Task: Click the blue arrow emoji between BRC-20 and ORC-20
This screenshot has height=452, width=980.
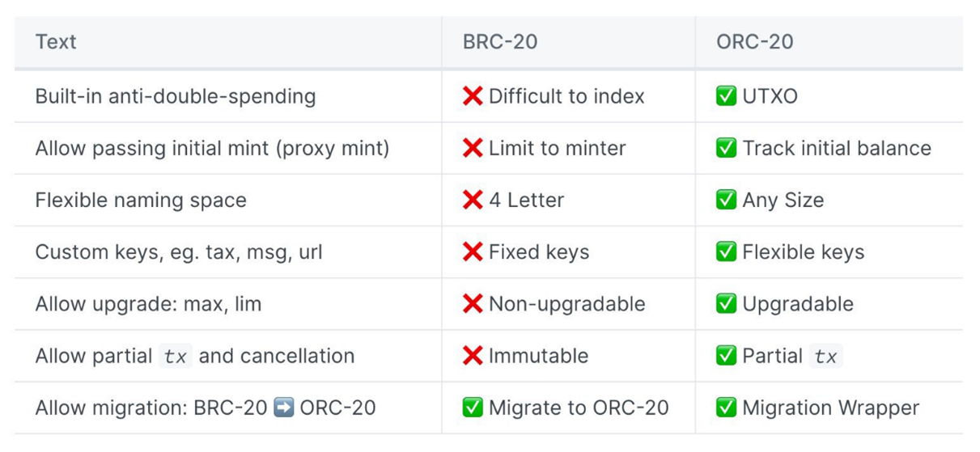Action: pos(283,408)
